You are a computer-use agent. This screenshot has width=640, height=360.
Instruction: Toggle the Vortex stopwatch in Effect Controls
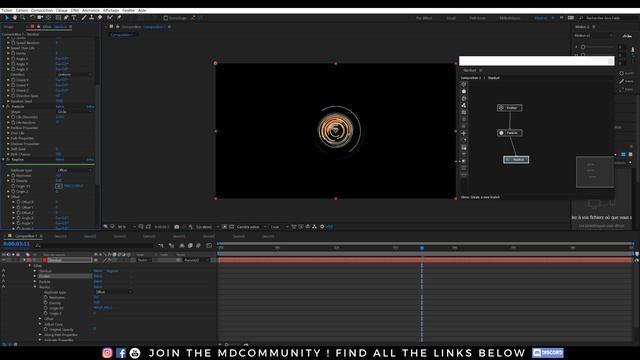[x=13, y=53]
